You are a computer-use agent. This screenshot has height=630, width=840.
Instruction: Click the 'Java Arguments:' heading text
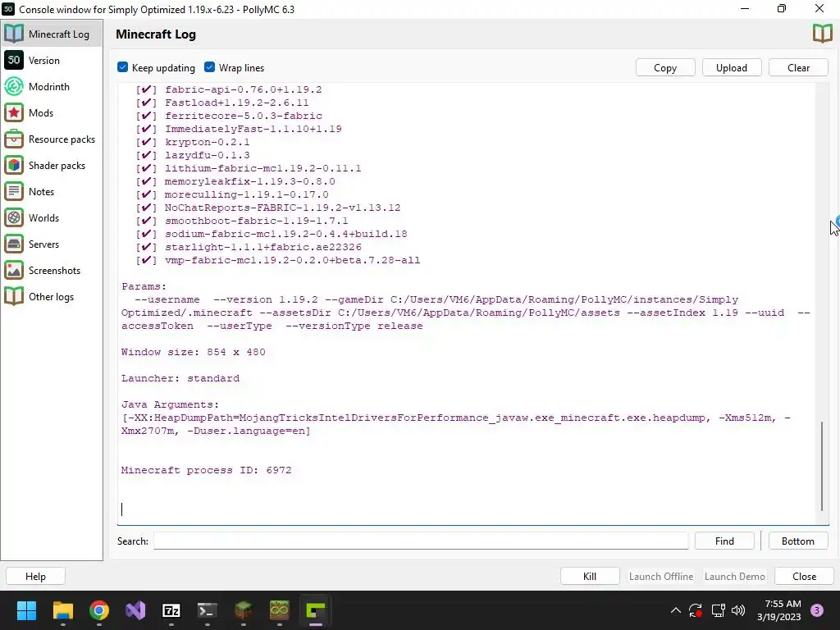(x=171, y=404)
